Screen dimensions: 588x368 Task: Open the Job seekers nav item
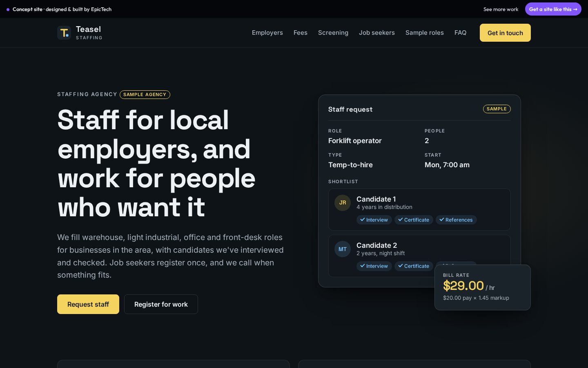pyautogui.click(x=377, y=33)
